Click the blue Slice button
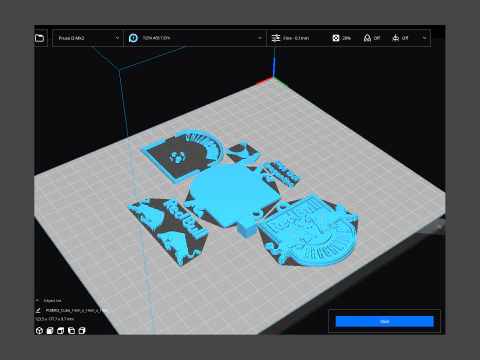Screen dimensions: 480x360 point(384,321)
